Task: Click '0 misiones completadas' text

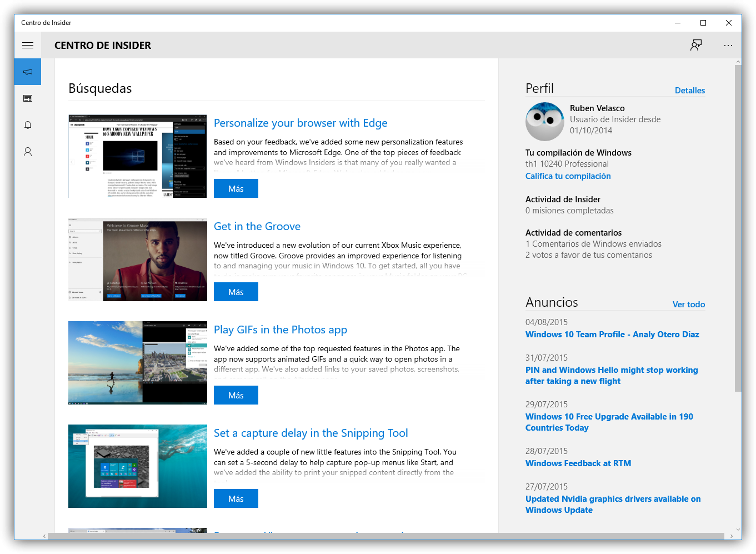Action: [x=569, y=211]
